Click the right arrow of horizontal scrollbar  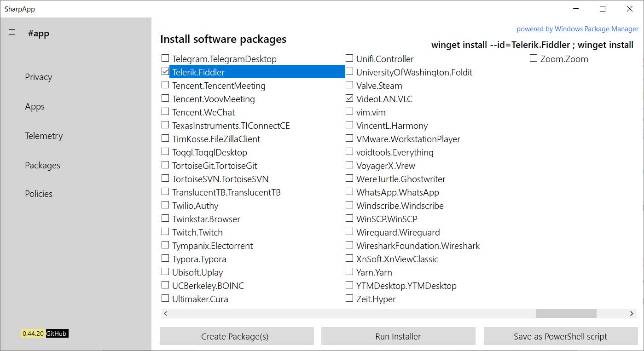tap(632, 313)
